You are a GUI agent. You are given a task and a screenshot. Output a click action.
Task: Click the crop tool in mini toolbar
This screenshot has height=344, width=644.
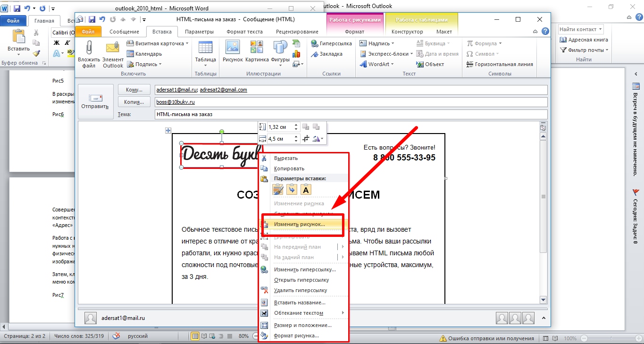pos(306,139)
